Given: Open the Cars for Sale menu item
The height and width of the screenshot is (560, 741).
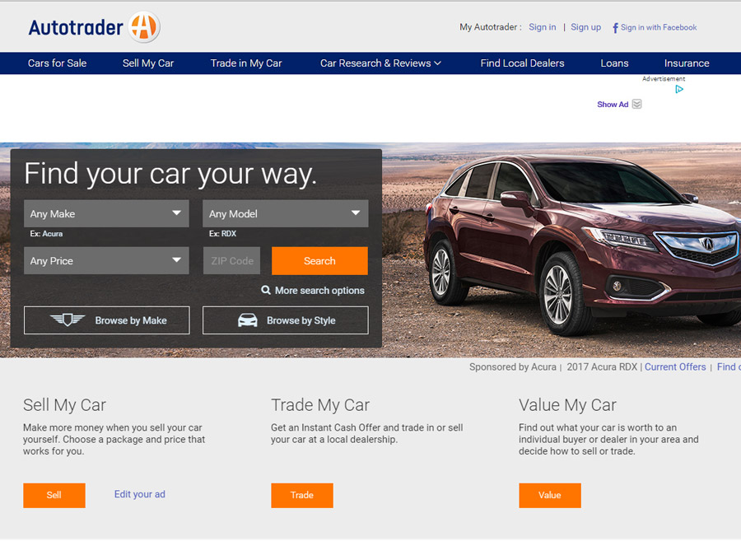Looking at the screenshot, I should [57, 63].
